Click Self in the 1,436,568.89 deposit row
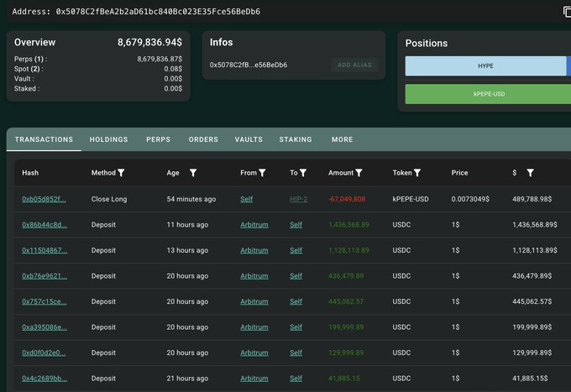The width and height of the screenshot is (571, 392). [296, 225]
